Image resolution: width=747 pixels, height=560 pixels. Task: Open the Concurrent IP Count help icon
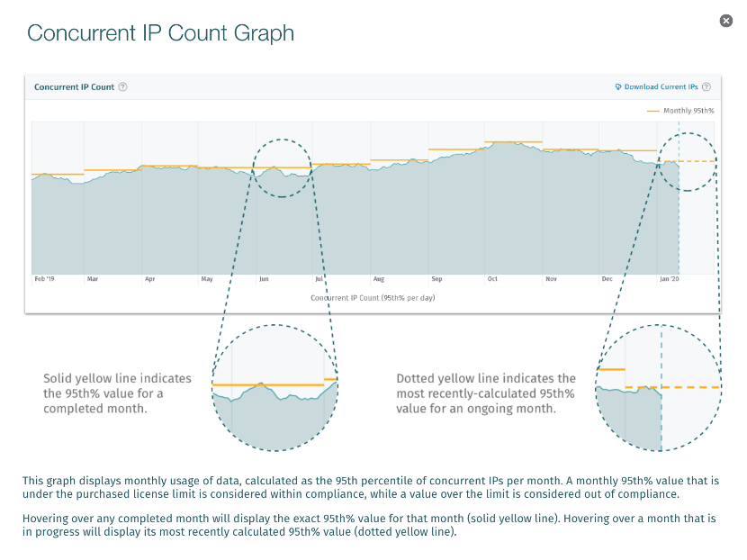coord(123,87)
